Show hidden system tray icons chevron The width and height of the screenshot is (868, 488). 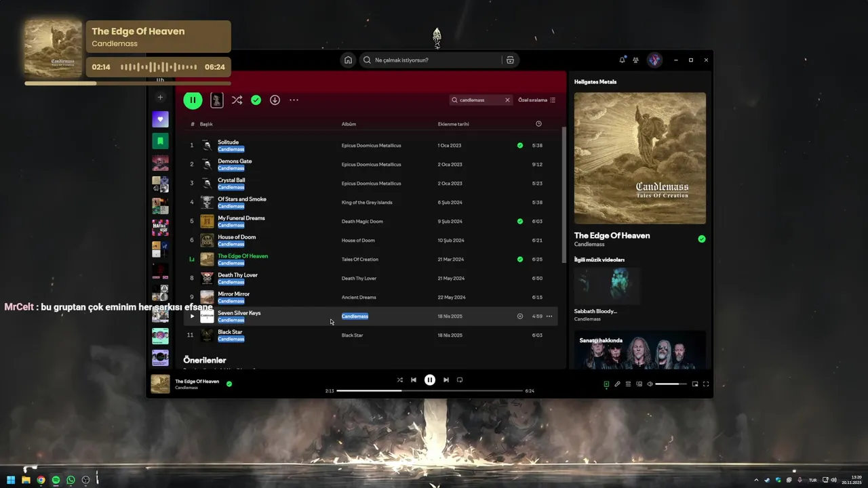tap(756, 480)
